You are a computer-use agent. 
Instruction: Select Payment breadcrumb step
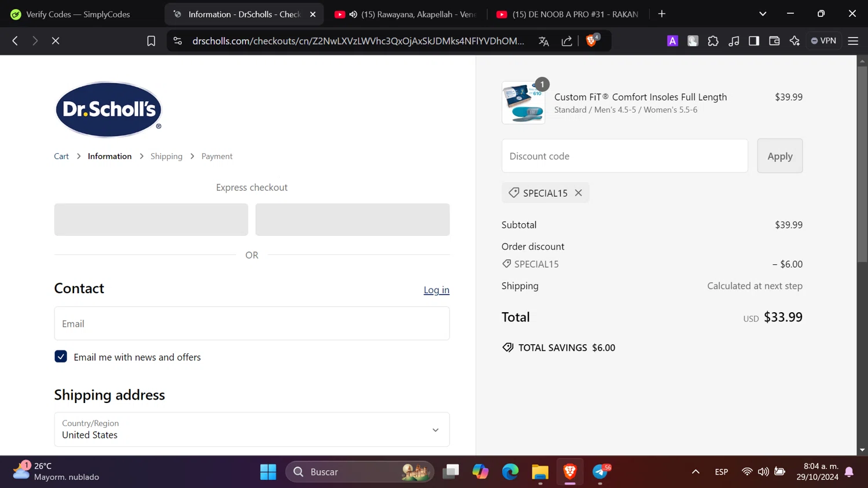pyautogui.click(x=217, y=156)
